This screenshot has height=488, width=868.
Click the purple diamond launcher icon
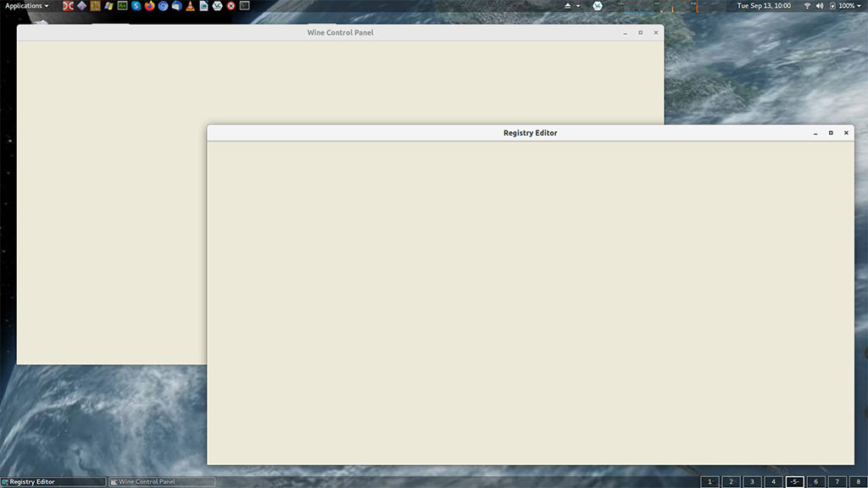[82, 6]
